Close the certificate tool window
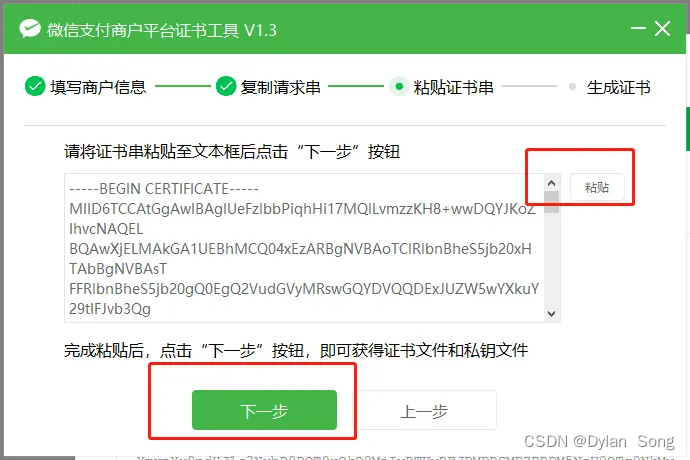Screen dimensions: 690x460 pos(662,29)
